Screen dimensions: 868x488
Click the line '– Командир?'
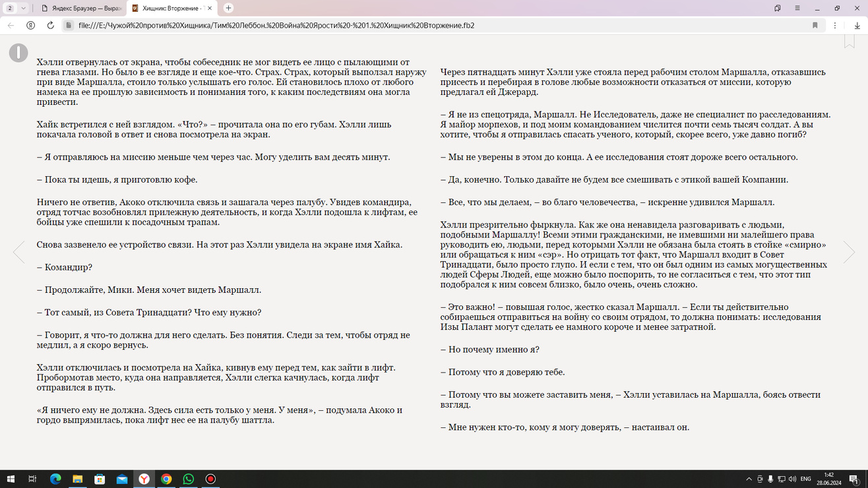click(x=65, y=268)
